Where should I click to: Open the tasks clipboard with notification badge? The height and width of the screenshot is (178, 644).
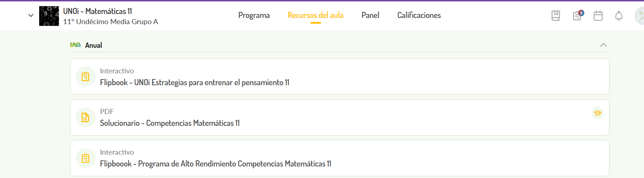[x=578, y=15]
